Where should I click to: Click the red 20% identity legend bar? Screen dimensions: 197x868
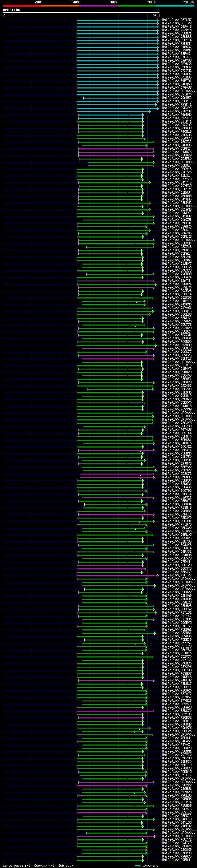pyautogui.click(x=22, y=6)
